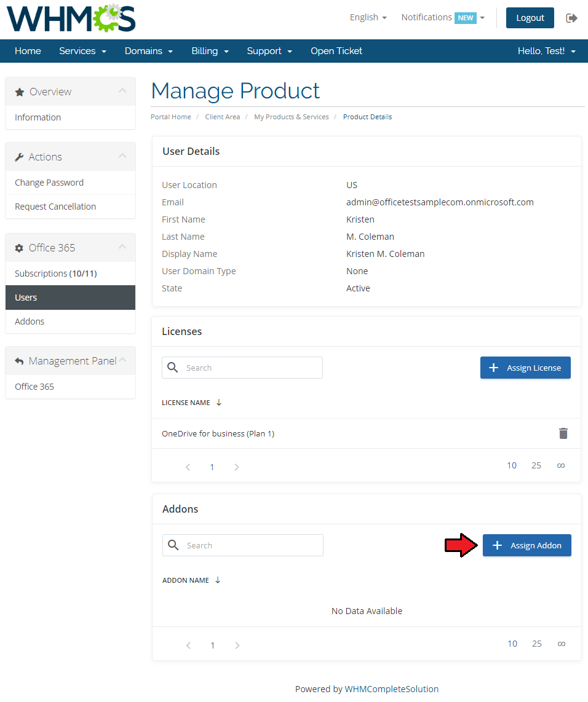The image size is (588, 702).
Task: Go to previous page in Addons pagination
Action: pos(189,645)
